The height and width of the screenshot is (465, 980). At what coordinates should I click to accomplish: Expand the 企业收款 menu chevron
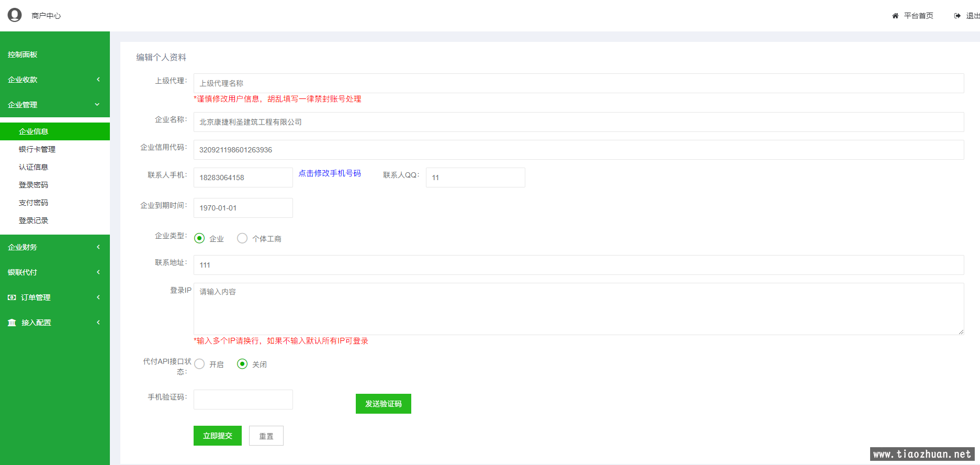(98, 80)
